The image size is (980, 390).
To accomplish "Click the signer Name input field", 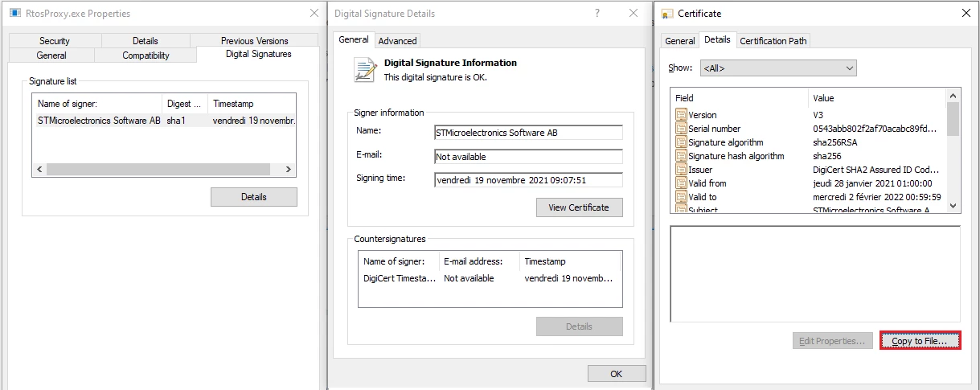I will pyautogui.click(x=528, y=133).
